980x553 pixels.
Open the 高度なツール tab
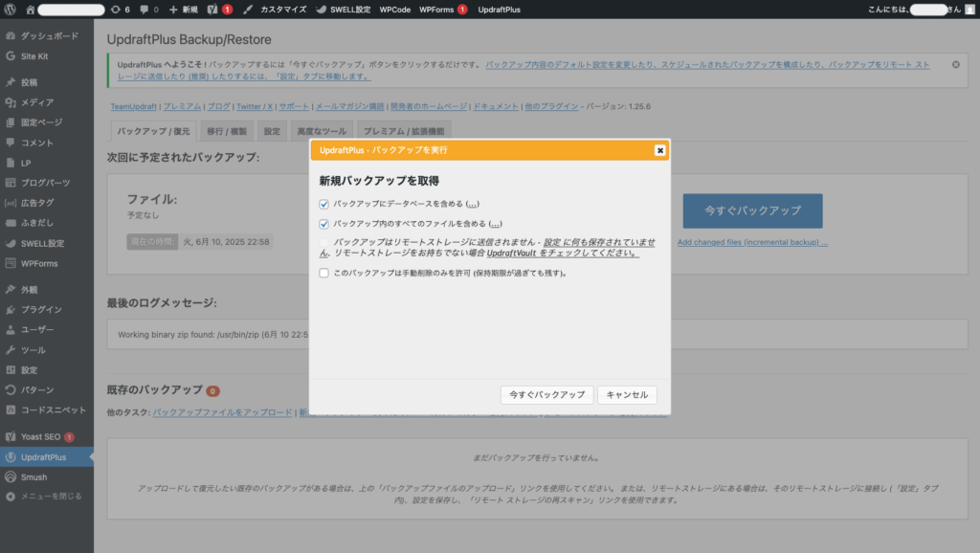point(322,131)
